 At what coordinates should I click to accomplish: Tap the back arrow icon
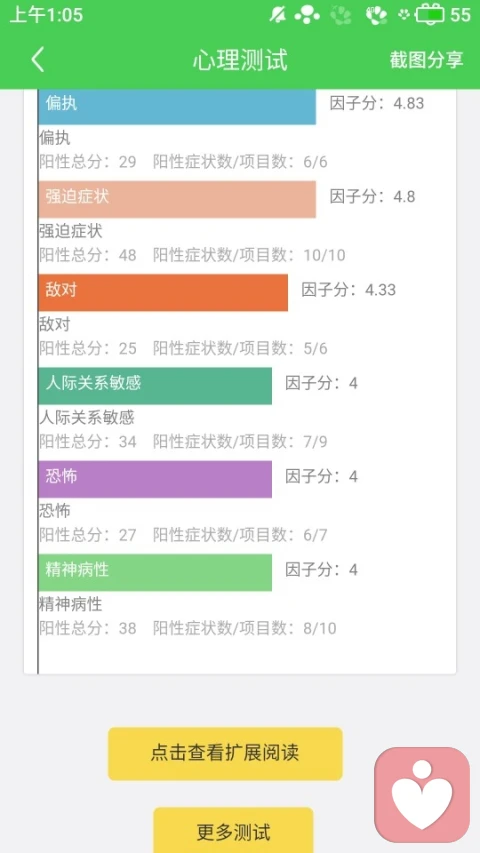[x=38, y=59]
